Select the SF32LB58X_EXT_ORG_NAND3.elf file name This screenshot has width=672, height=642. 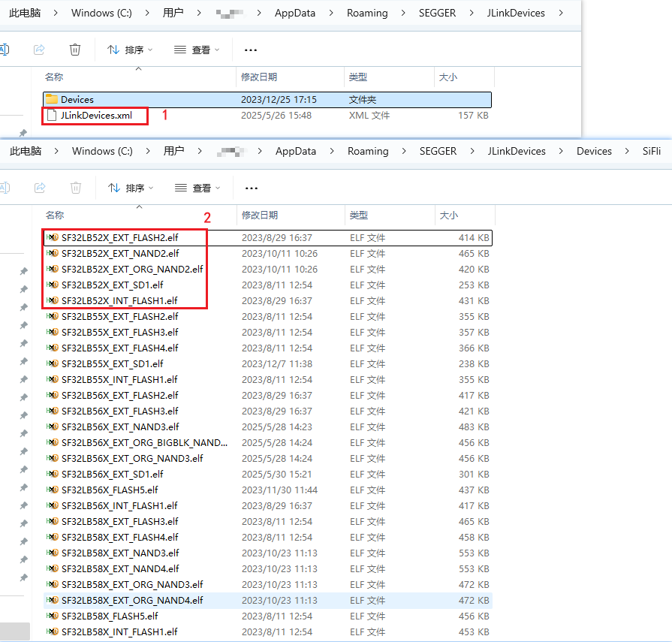pyautogui.click(x=132, y=584)
